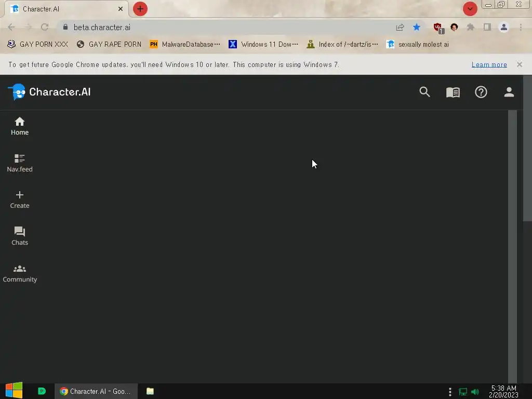Viewport: 532px width, 399px height.
Task: Open the Nav.feed section
Action: tap(20, 163)
